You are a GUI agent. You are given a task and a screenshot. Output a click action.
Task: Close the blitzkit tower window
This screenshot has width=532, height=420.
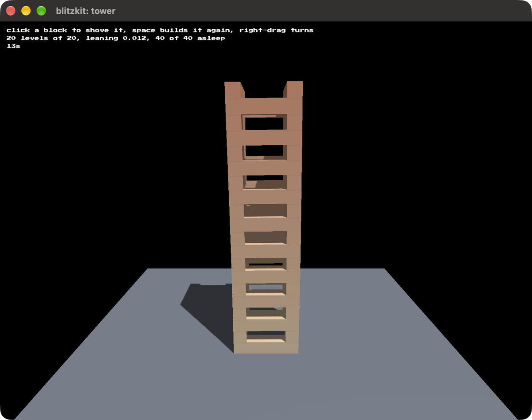coord(11,11)
